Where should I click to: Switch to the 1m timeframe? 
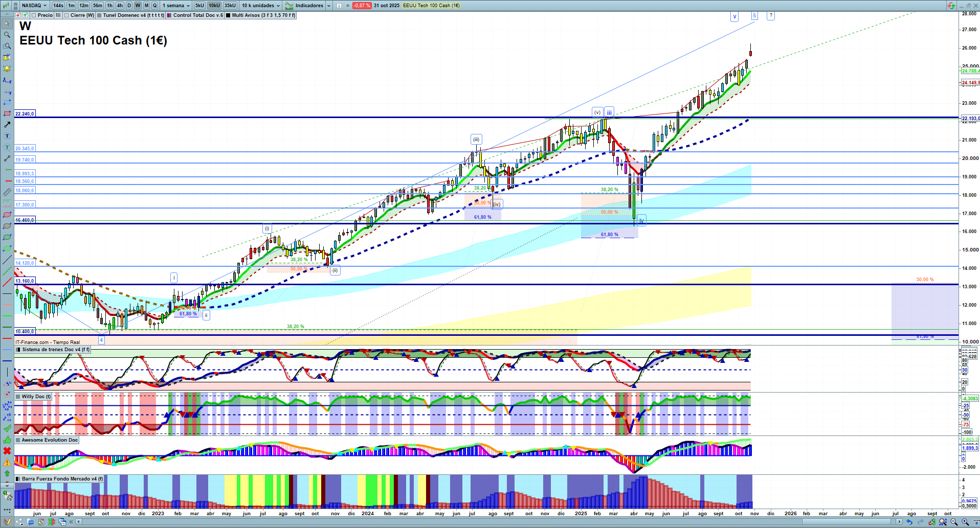[72, 6]
